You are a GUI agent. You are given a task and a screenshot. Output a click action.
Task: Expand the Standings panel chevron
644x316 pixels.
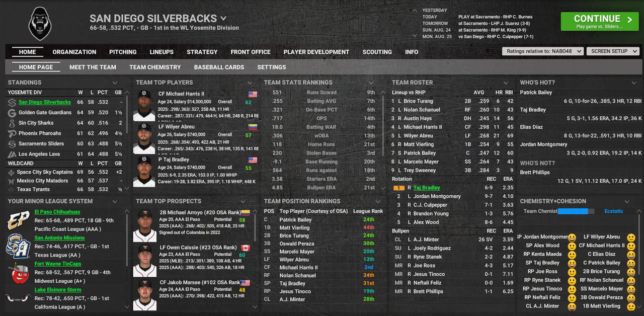[x=115, y=83]
